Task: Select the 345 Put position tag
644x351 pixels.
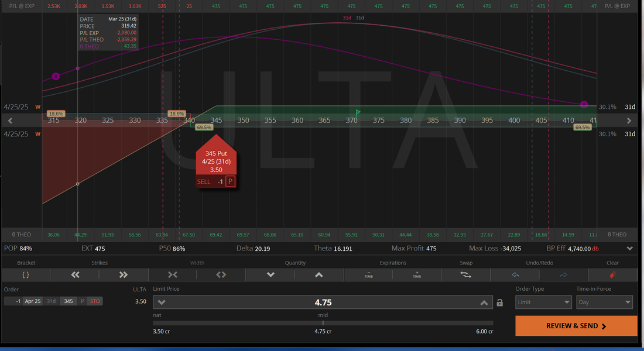Action: (x=216, y=161)
